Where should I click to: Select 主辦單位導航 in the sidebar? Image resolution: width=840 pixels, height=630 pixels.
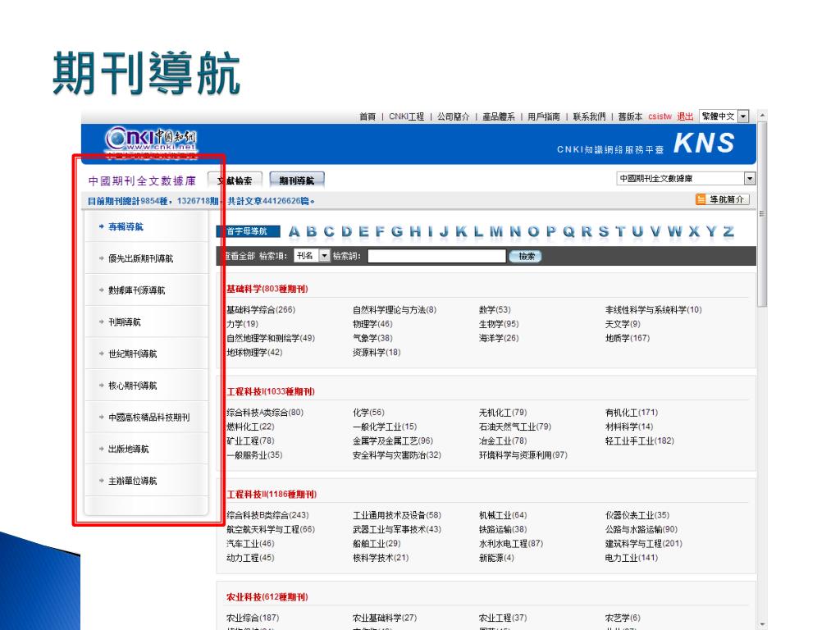coord(132,481)
